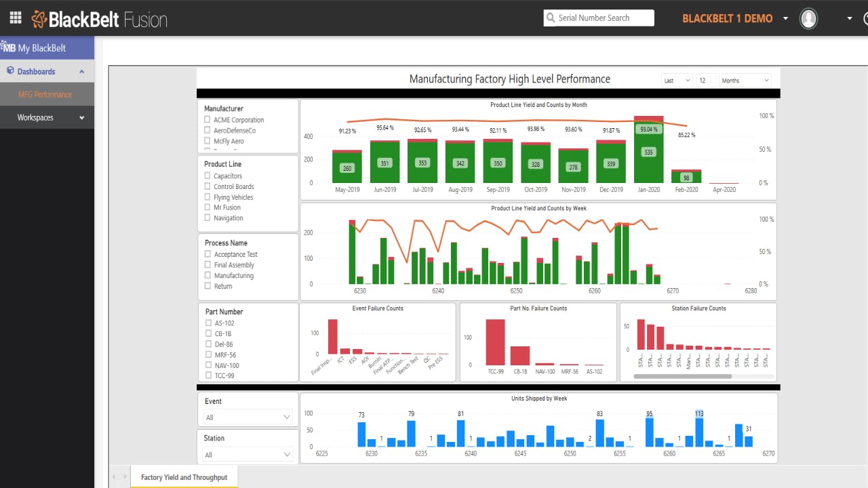Click the 'Part Number' filter heading
This screenshot has height=488, width=868.
click(x=224, y=312)
